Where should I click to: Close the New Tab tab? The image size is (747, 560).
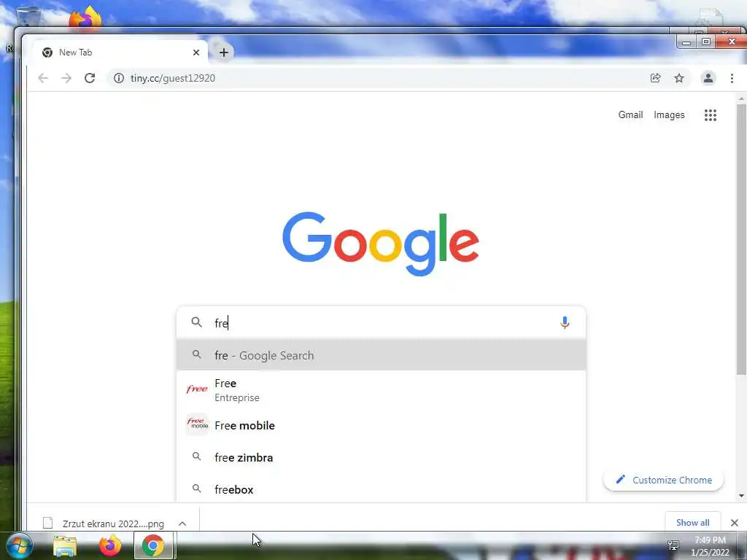(196, 52)
